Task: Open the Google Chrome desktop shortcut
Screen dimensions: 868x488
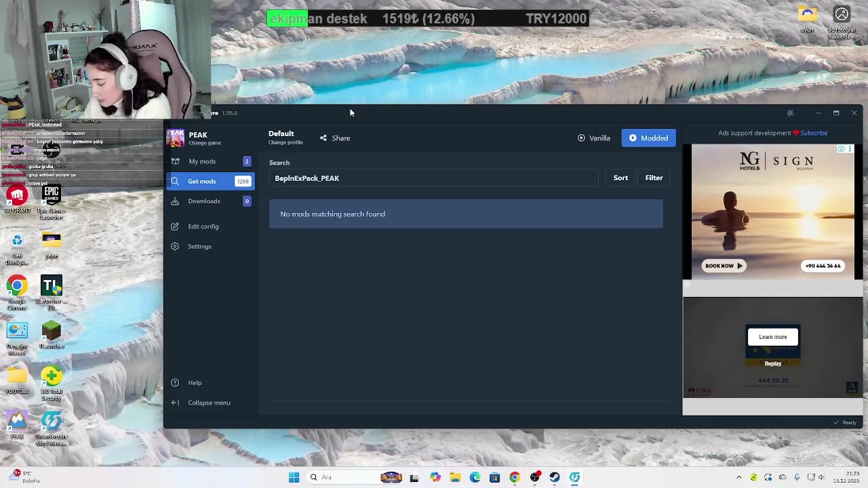Action: (x=17, y=293)
